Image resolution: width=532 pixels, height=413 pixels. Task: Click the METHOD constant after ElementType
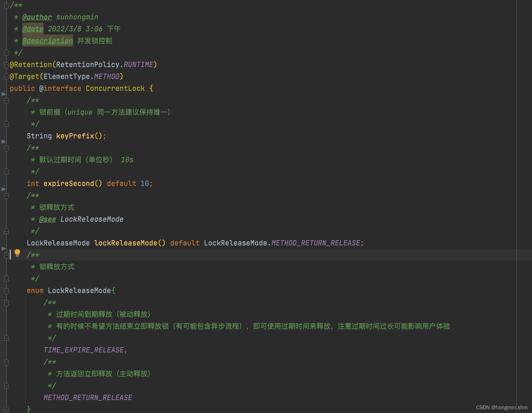pyautogui.click(x=107, y=76)
